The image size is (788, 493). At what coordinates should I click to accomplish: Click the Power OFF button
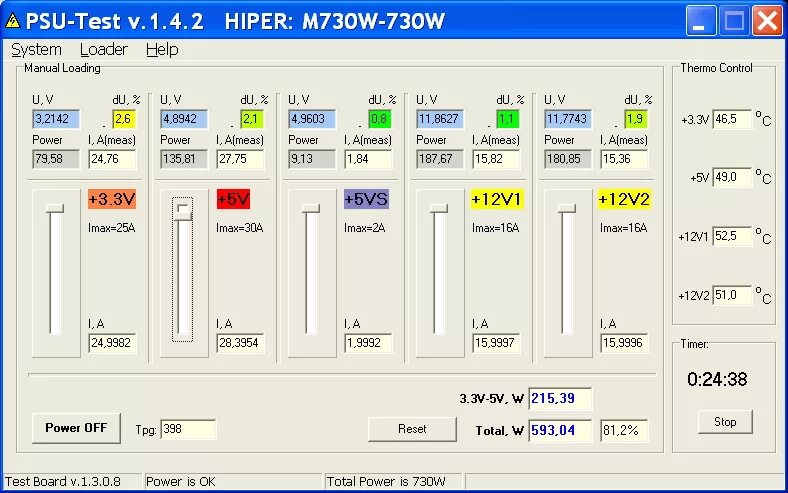pyautogui.click(x=76, y=428)
